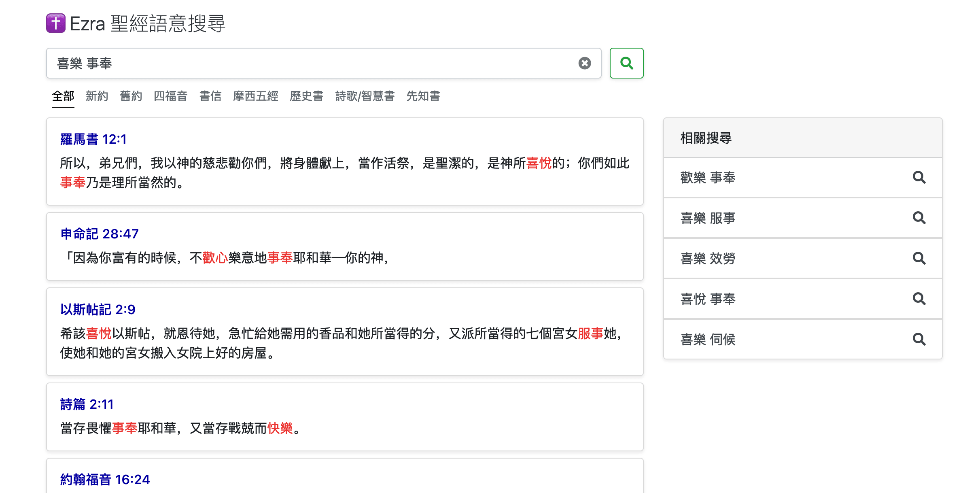Click the magnifier beside 喜樂 效勞
Screen dimensions: 980x493
pyautogui.click(x=919, y=258)
